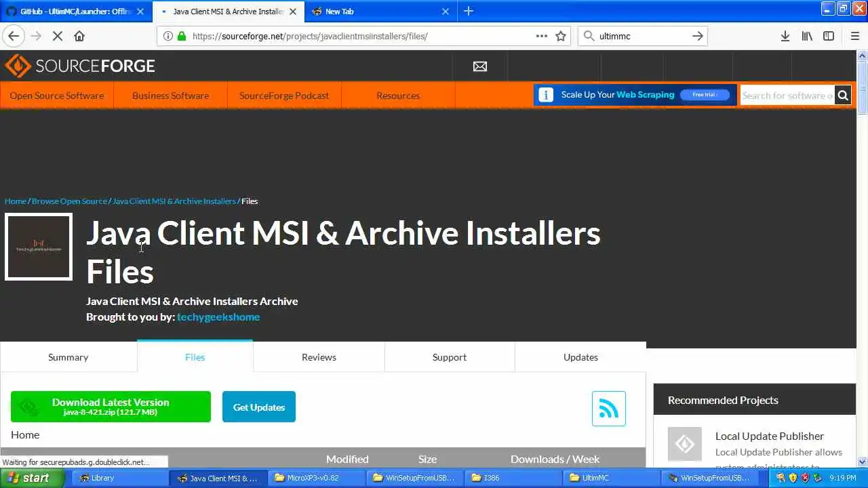868x488 pixels.
Task: Toggle the Firefox sidebar
Action: pyautogui.click(x=829, y=36)
